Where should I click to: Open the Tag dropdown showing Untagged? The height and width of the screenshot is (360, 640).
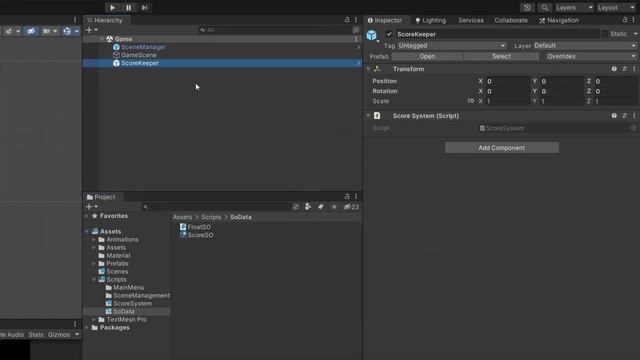coord(452,46)
